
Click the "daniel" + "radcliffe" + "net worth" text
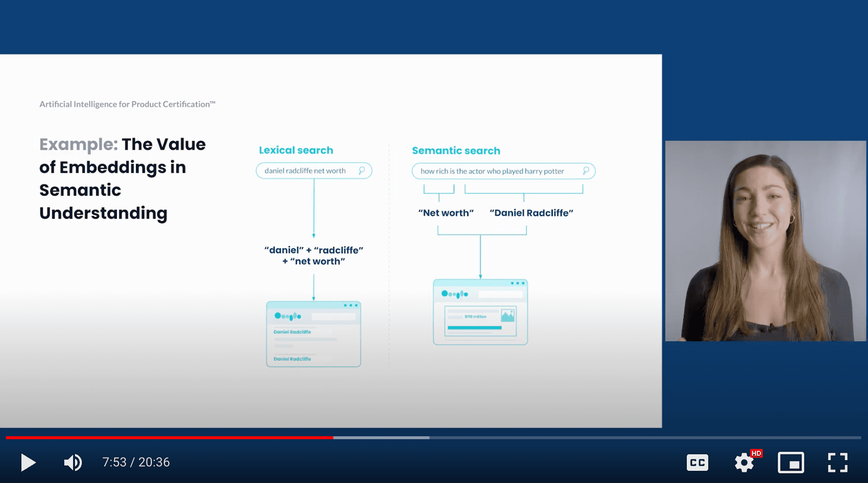314,256
